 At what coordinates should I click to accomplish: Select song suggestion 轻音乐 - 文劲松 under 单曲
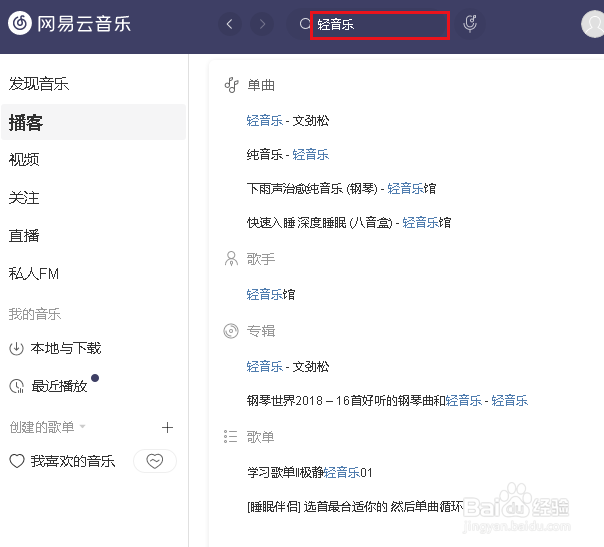[x=288, y=121]
